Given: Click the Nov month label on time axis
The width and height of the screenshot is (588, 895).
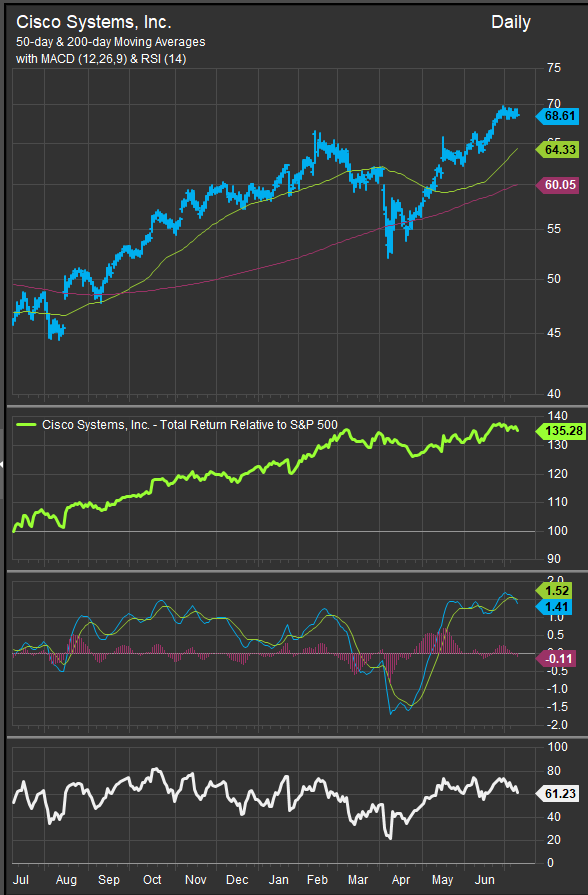Looking at the screenshot, I should point(195,880).
